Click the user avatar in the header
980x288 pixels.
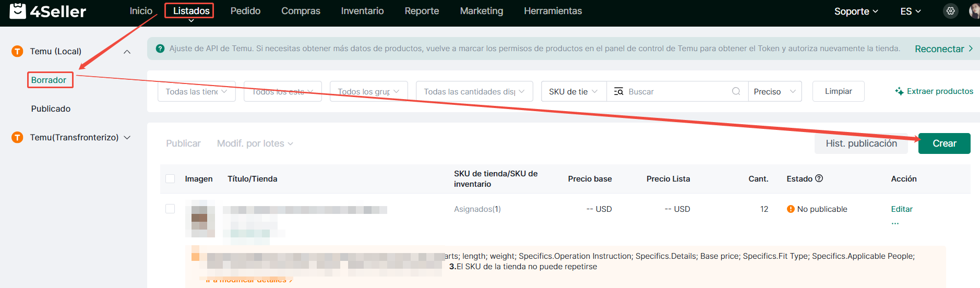click(974, 11)
